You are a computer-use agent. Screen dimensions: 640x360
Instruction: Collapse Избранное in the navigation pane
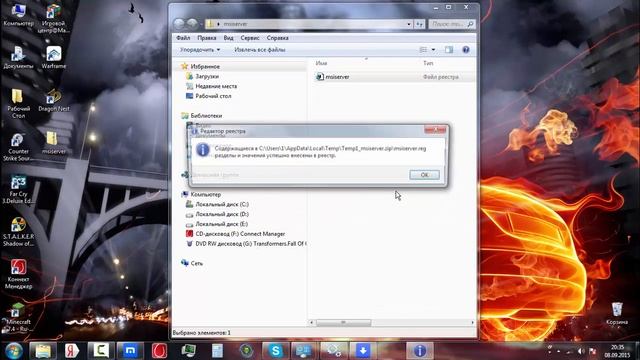205,66
